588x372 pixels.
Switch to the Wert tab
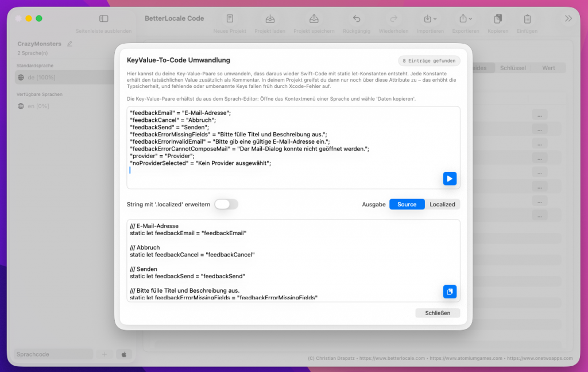(548, 68)
